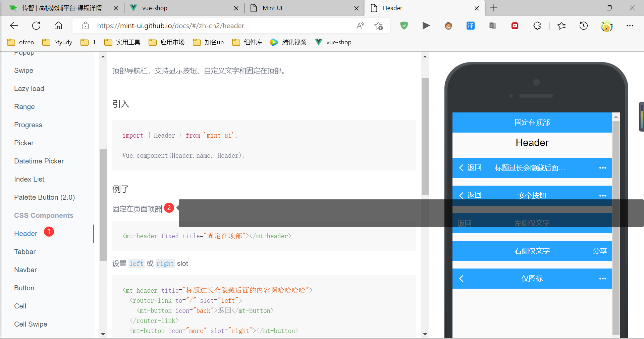Open the ofcen bookmark folder
The height and width of the screenshot is (339, 644).
point(21,42)
